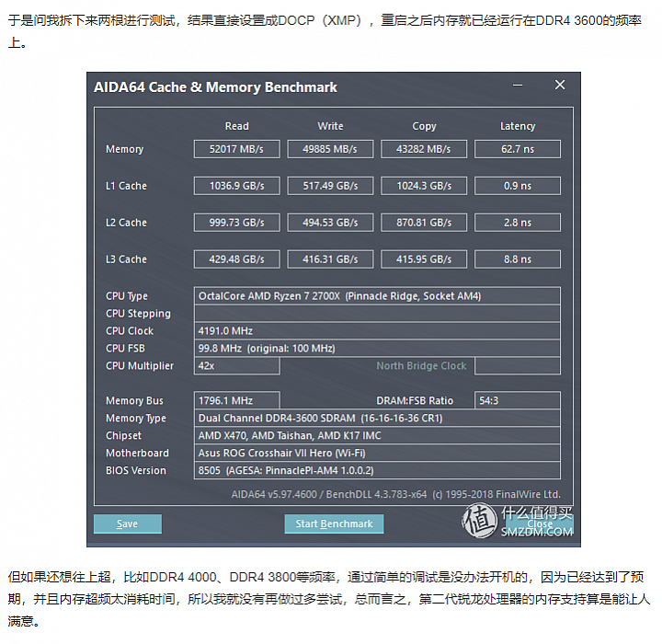The width and height of the screenshot is (662, 644).
Task: Click AIDA64 v5.97.4600 version footer text
Action: (x=396, y=494)
